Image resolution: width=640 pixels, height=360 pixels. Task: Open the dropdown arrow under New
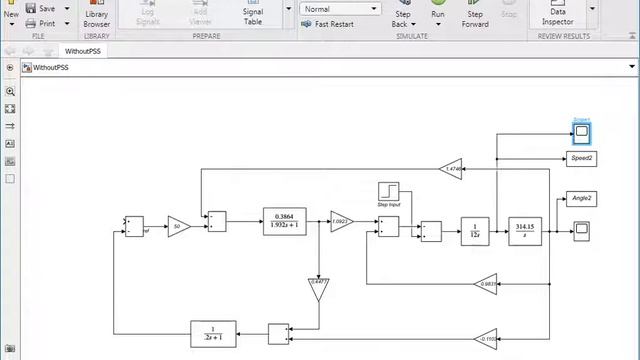[x=11, y=25]
